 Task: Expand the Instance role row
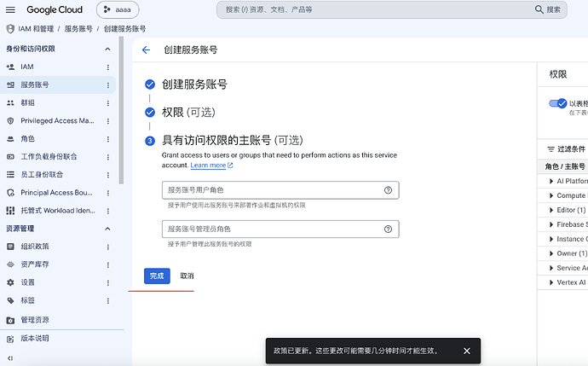coord(551,239)
